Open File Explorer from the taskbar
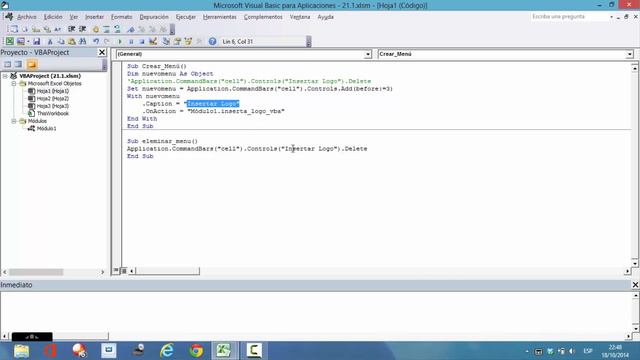 (21, 351)
